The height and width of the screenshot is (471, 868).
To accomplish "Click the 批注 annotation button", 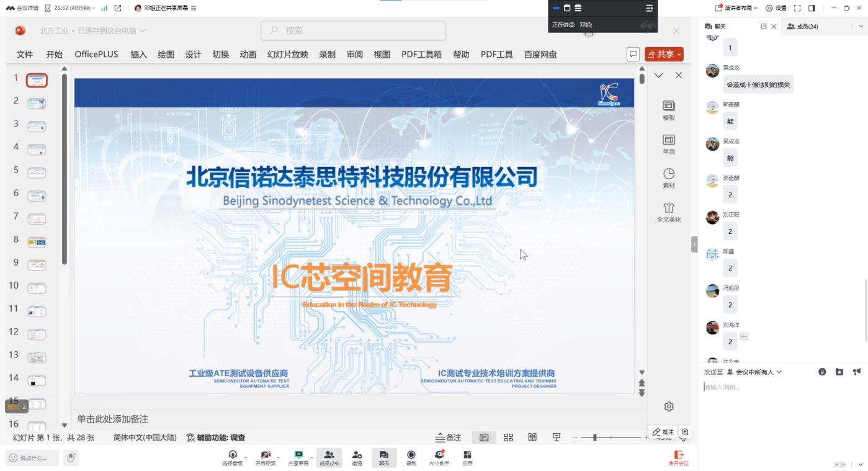I will tap(663, 432).
